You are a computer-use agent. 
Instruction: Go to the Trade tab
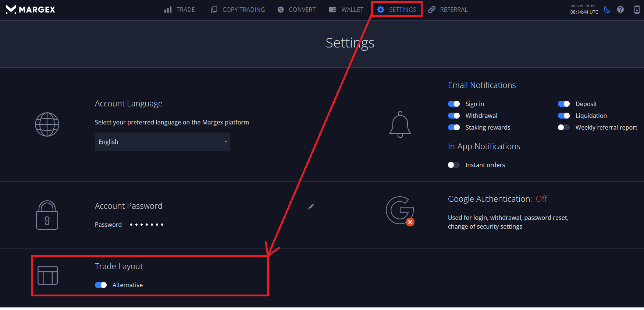(179, 10)
